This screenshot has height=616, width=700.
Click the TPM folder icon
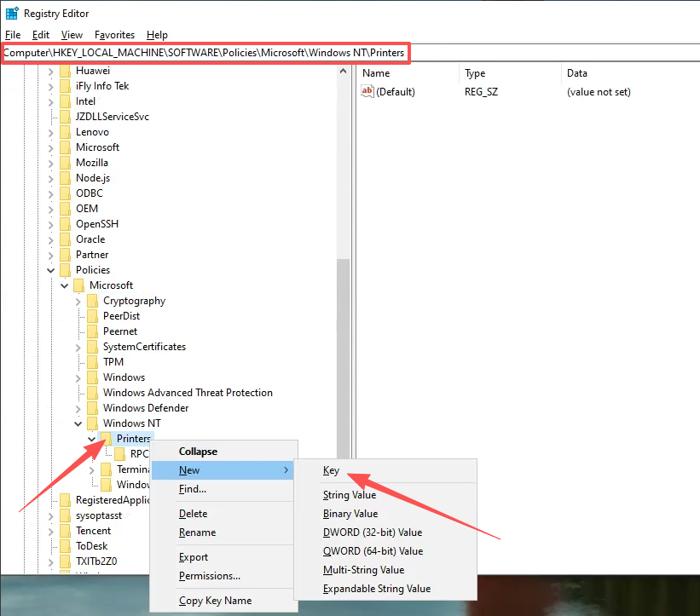point(92,362)
